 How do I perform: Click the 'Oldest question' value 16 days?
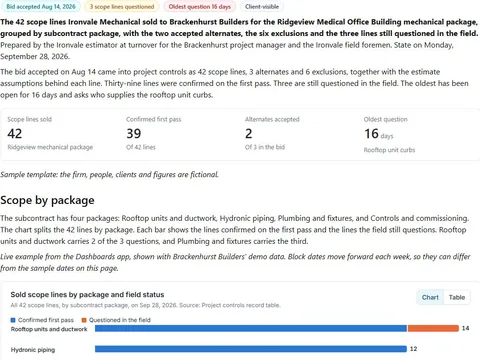coord(379,134)
